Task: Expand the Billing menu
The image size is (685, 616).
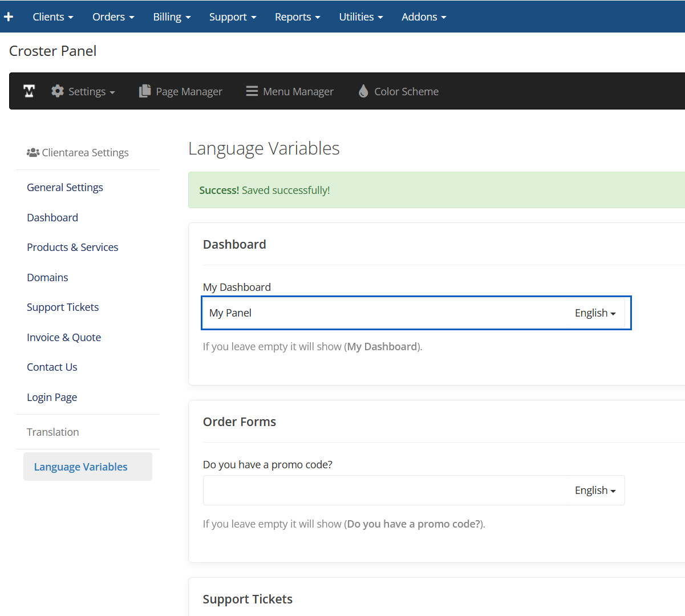Action: [x=172, y=17]
